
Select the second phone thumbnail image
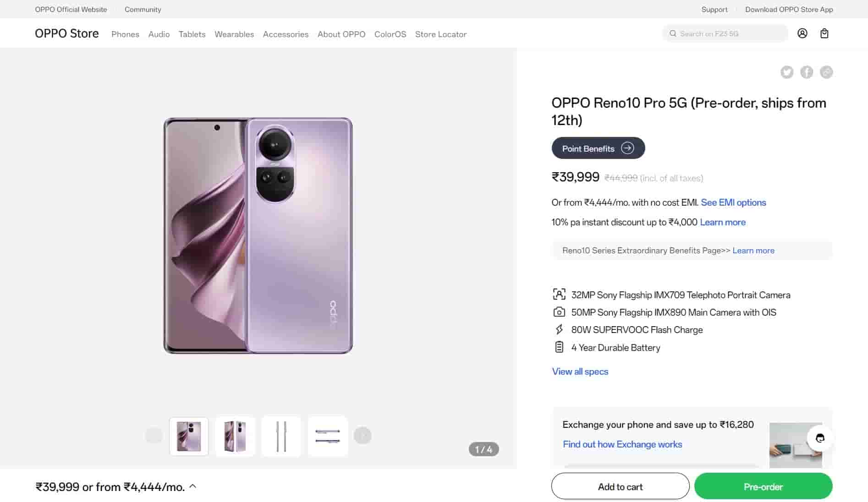(x=235, y=436)
